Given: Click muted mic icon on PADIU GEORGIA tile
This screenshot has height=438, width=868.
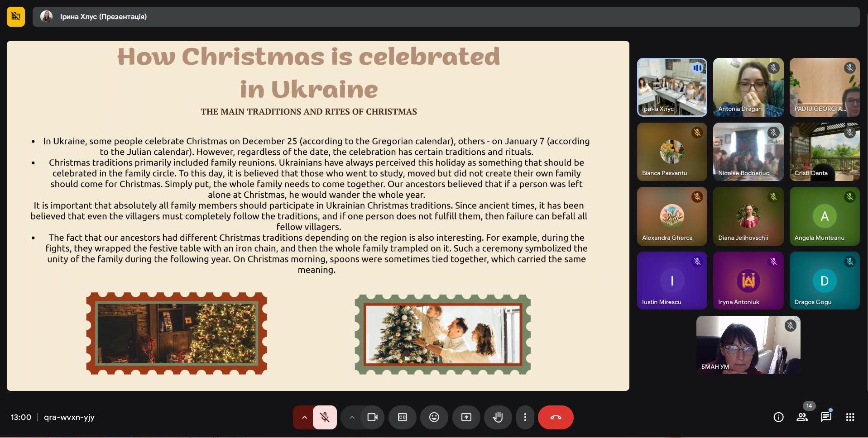Looking at the screenshot, I should coord(850,68).
